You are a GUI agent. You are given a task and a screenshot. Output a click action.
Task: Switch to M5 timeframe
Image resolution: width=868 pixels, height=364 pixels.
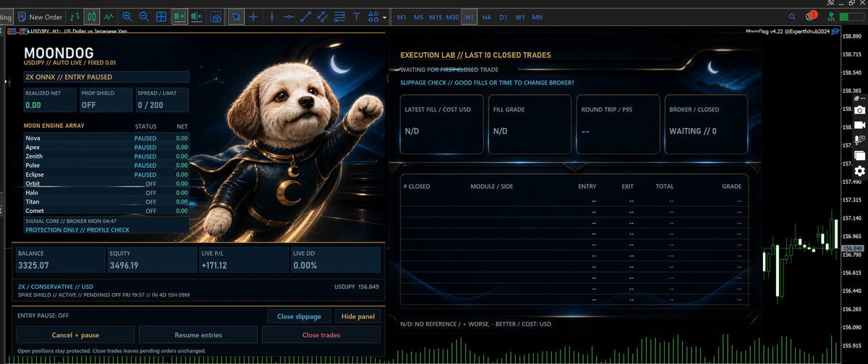coord(419,17)
